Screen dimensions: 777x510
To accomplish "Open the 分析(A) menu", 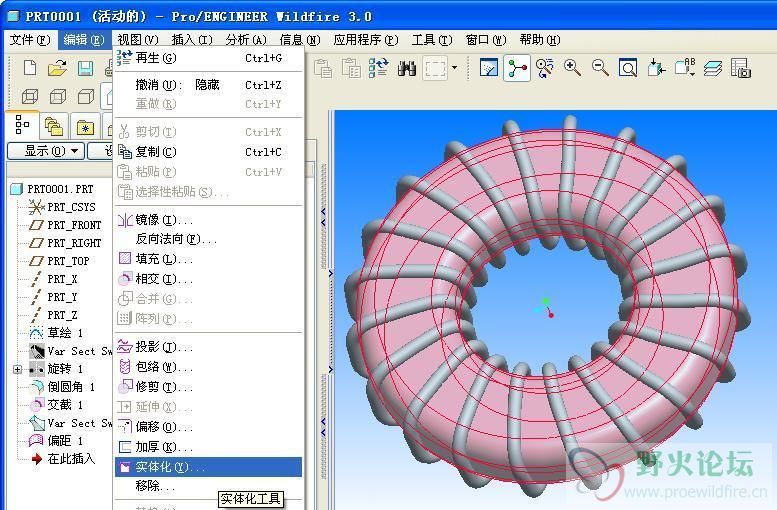I will click(x=246, y=40).
